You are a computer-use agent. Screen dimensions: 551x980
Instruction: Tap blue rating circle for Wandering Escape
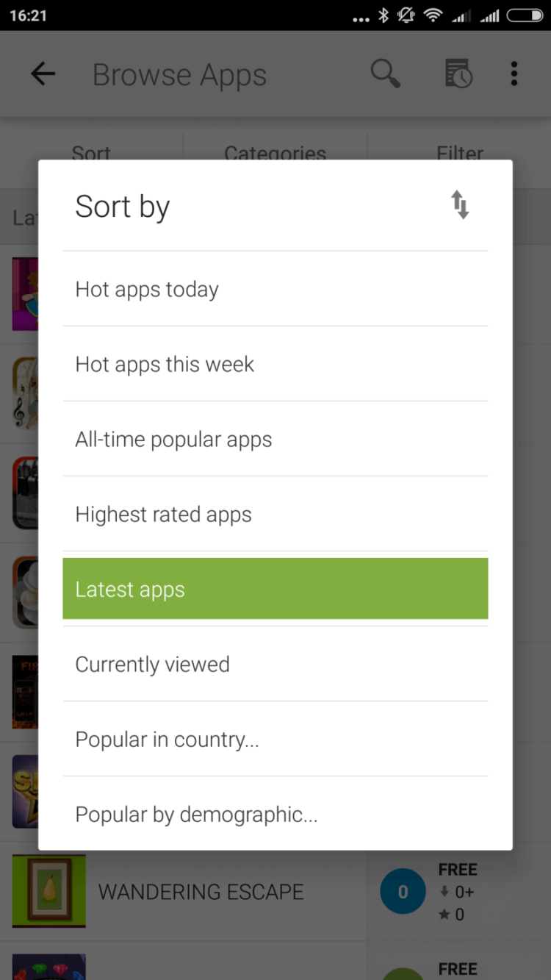(403, 892)
